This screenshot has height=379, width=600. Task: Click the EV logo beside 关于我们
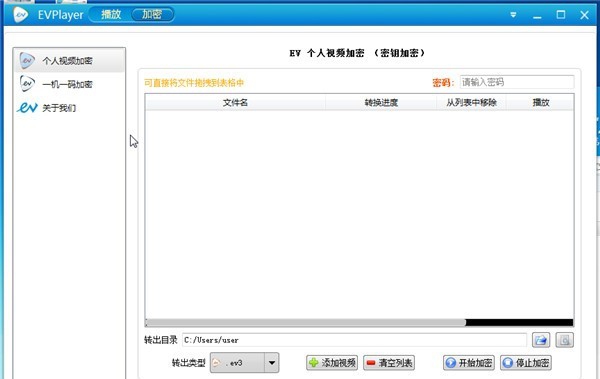(x=27, y=108)
